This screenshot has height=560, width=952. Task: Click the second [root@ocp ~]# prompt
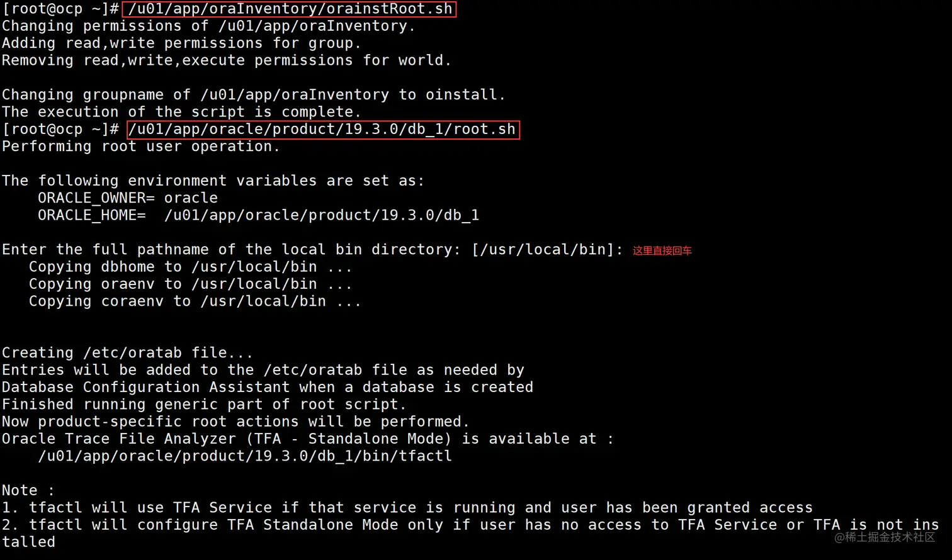(60, 130)
